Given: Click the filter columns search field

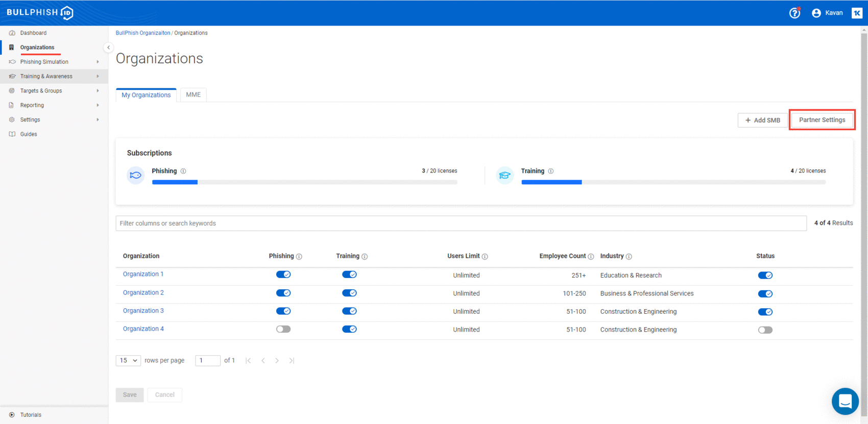Looking at the screenshot, I should pos(461,223).
